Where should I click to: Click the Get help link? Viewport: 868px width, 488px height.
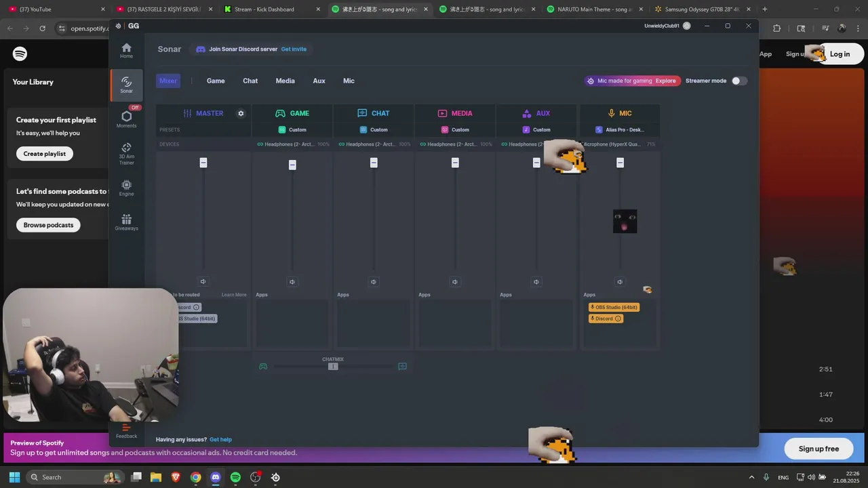(x=220, y=439)
